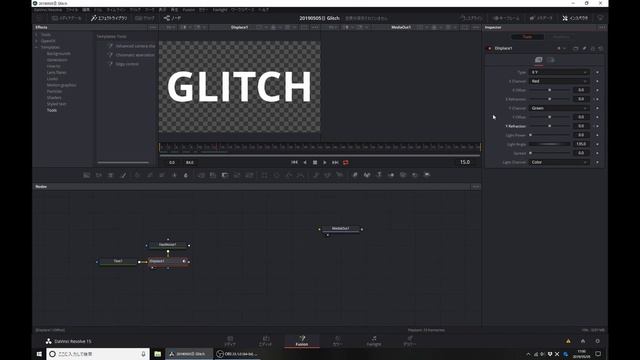Add a Matte Control node from the toolbar
The height and width of the screenshot is (360, 640).
tap(225, 175)
